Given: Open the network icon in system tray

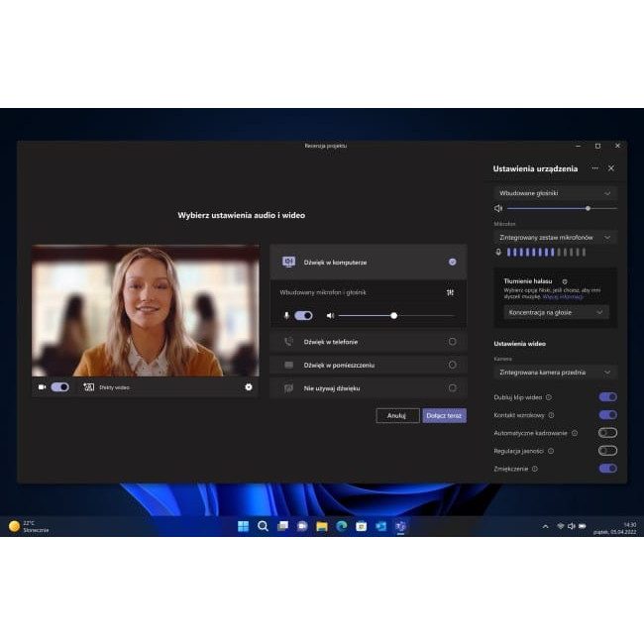Looking at the screenshot, I should click(x=560, y=526).
